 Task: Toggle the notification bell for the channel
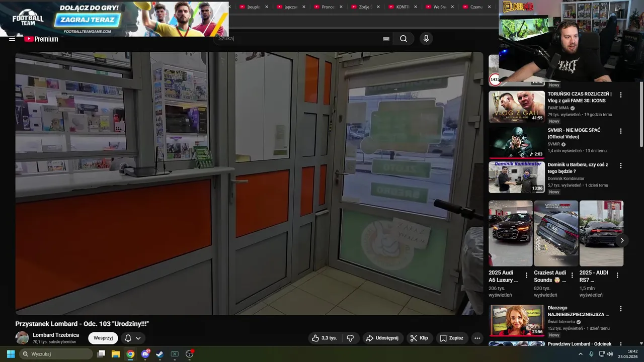click(x=128, y=338)
